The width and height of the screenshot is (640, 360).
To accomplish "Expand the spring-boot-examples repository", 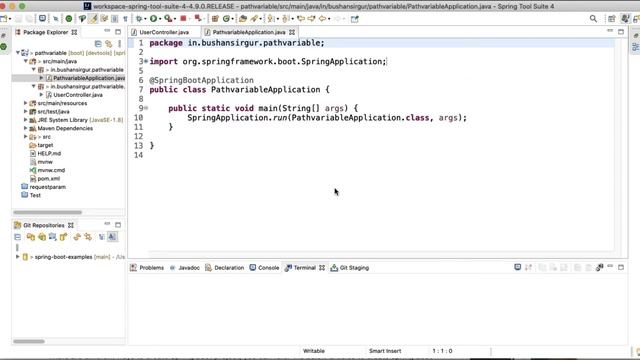I will tap(18, 257).
